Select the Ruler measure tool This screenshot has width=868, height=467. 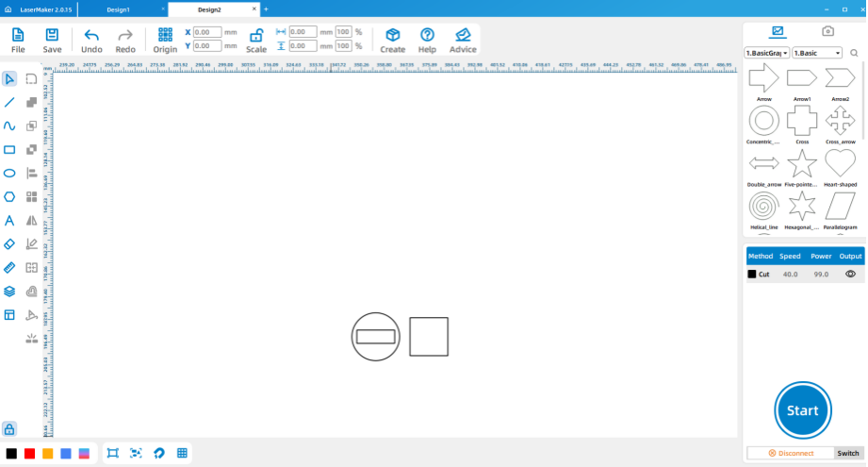coord(9,268)
